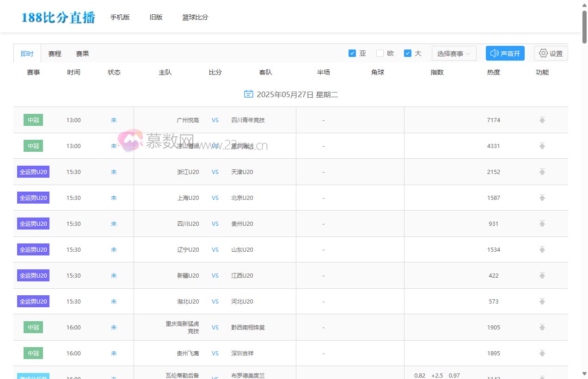Pin the 辽宁U20 vs 山东U20 match to top
588x379 pixels.
click(542, 249)
